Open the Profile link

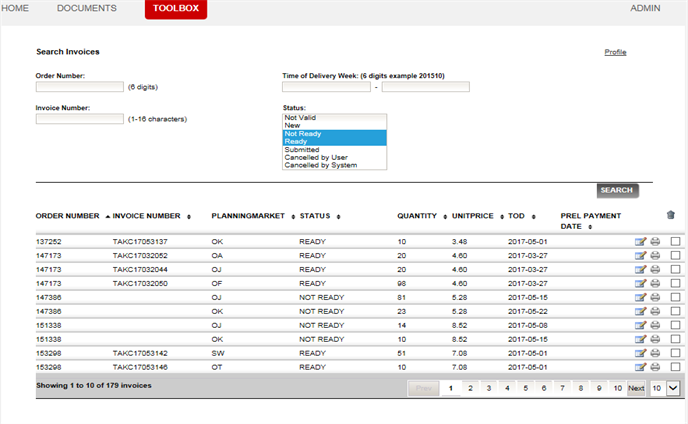[615, 52]
